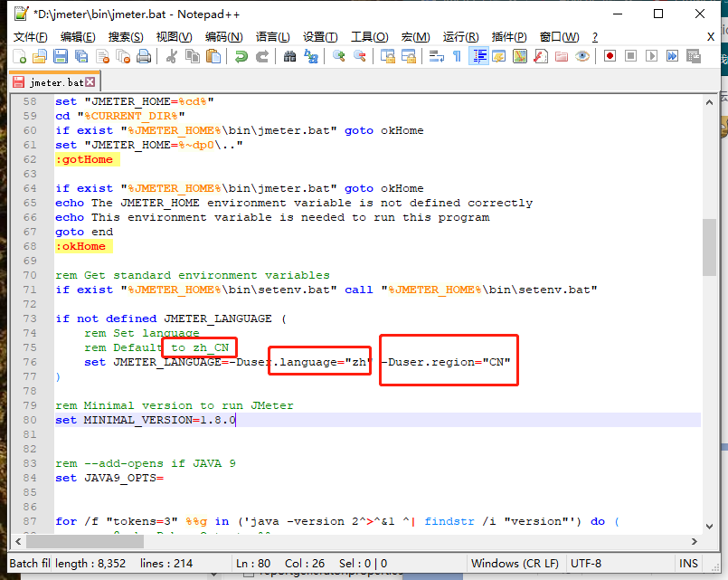The height and width of the screenshot is (580, 728).
Task: Open the Function List icon
Action: point(541,56)
